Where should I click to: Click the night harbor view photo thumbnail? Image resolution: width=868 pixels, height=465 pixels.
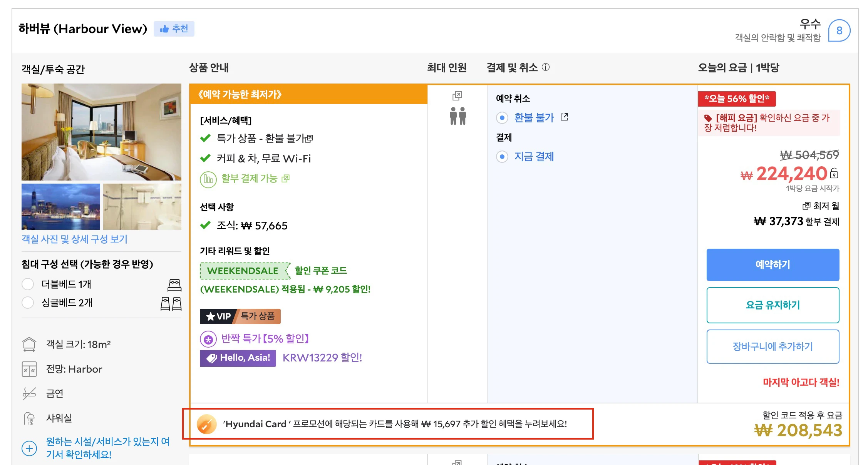(60, 207)
